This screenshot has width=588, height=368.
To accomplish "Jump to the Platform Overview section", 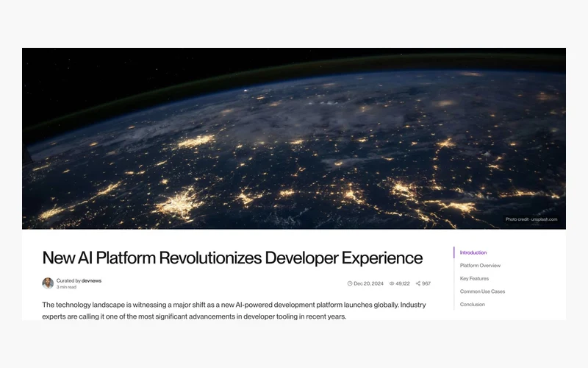I will [x=481, y=266].
